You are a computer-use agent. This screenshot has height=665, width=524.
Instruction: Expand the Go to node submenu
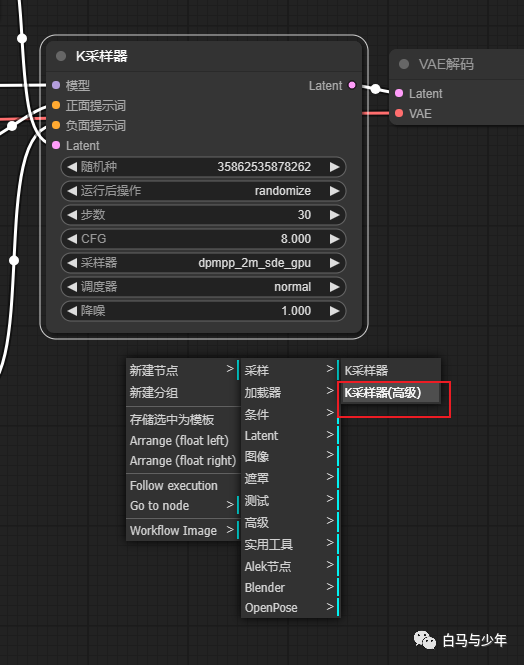(183, 506)
